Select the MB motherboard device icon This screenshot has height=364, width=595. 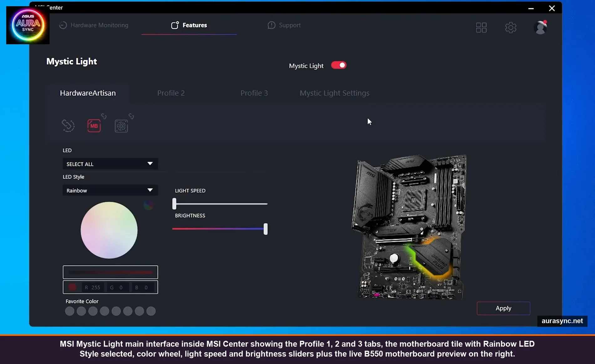pos(94,125)
